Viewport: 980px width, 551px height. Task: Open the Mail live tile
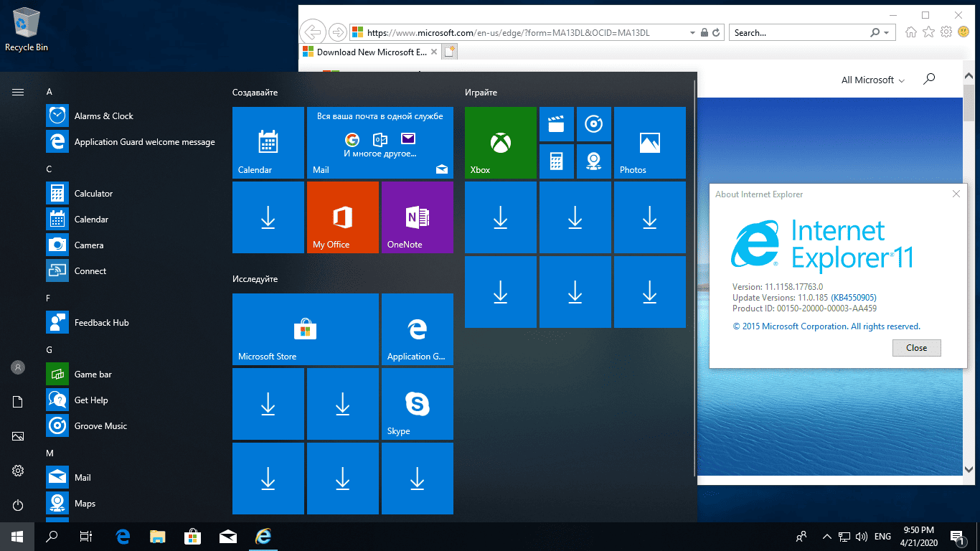click(x=380, y=143)
